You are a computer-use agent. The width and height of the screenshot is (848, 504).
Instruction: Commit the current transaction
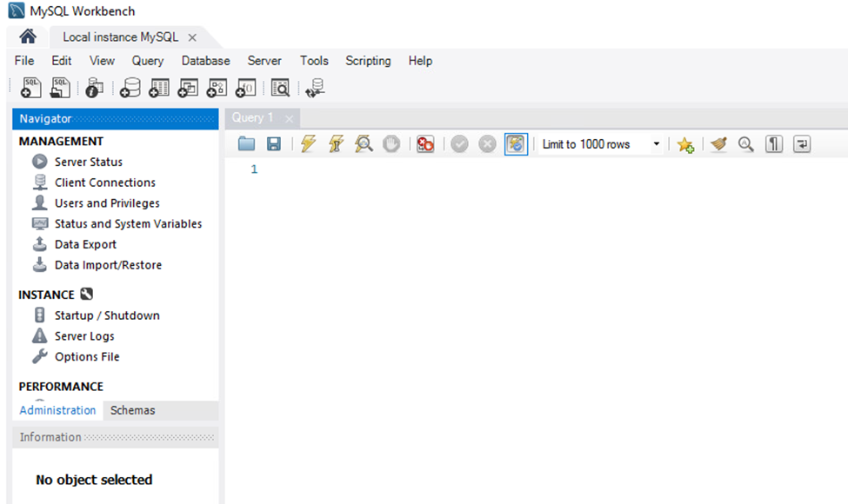[x=460, y=143]
